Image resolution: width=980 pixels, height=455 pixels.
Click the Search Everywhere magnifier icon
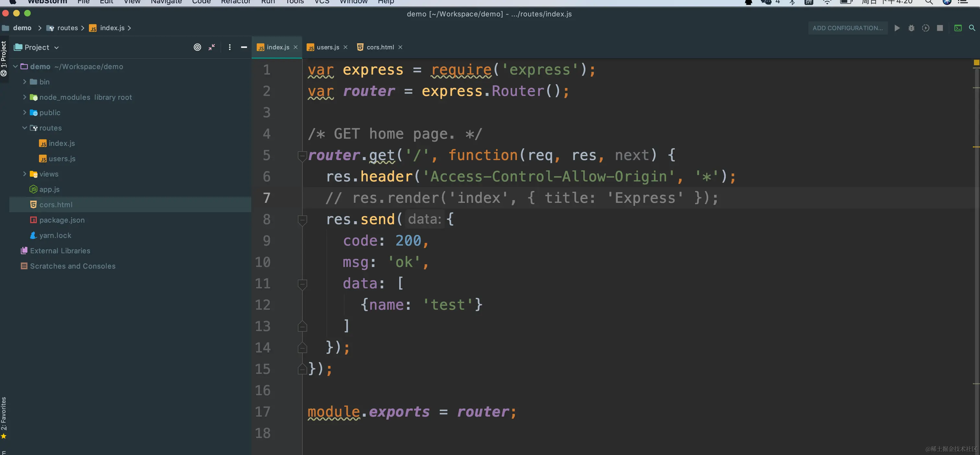click(x=972, y=28)
